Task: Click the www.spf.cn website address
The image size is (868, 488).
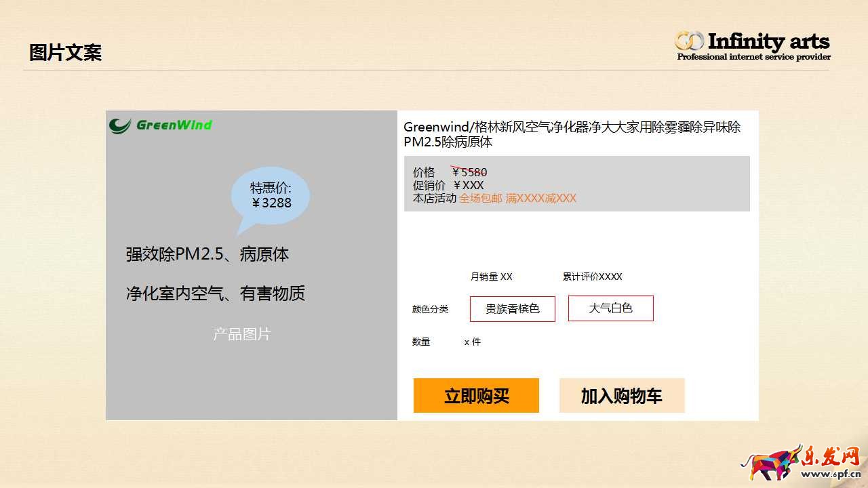Action: click(x=830, y=473)
